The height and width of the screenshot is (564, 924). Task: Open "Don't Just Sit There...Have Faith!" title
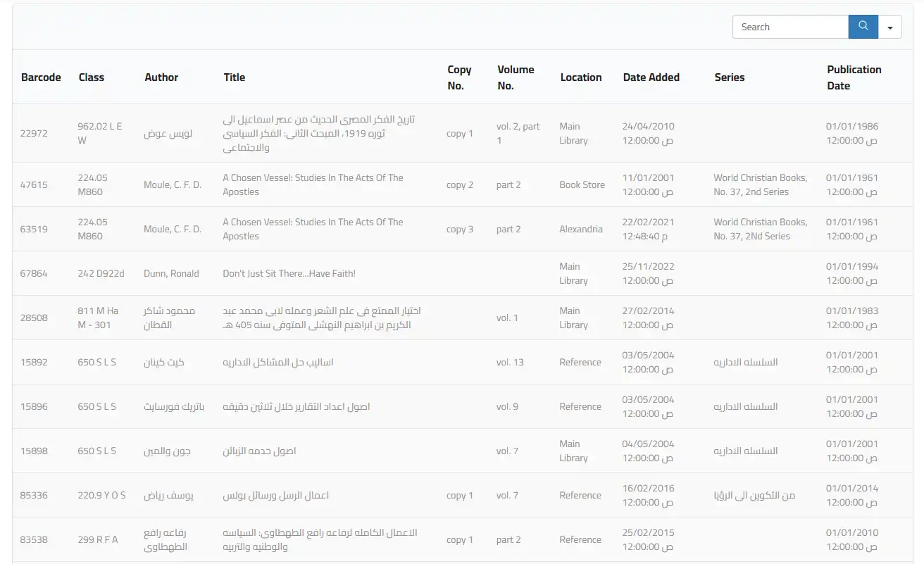coord(289,273)
